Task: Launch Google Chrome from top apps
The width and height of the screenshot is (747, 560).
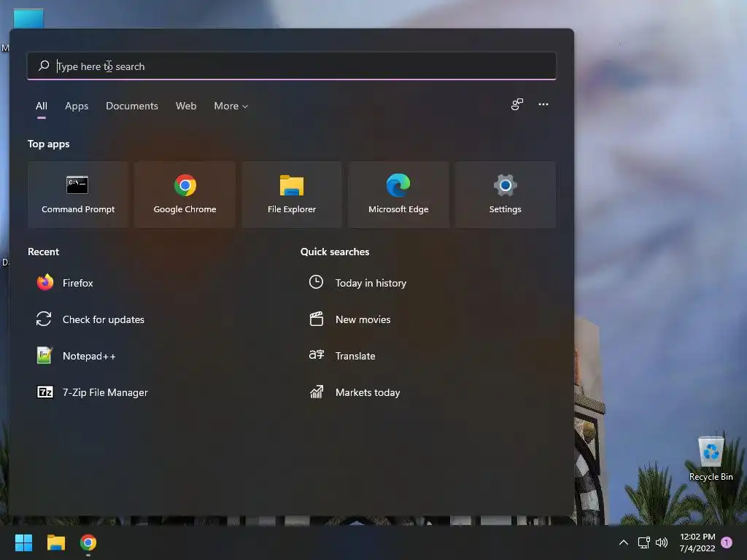Action: 185,194
